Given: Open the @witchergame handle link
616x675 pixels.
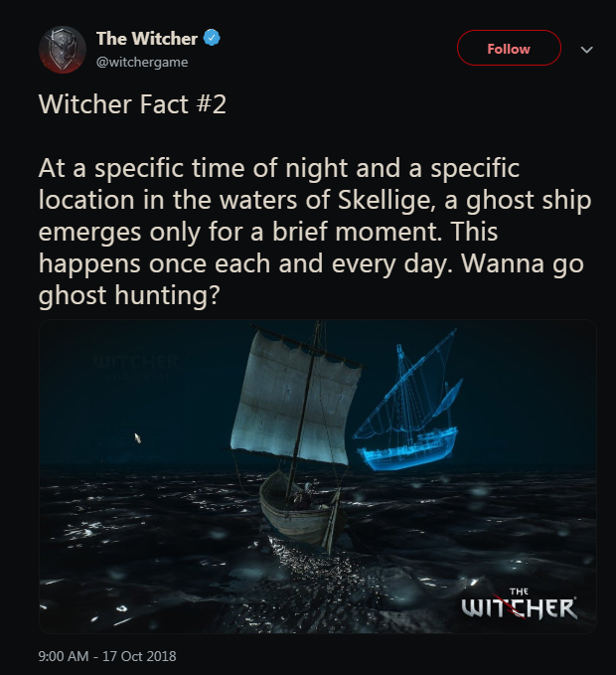Looking at the screenshot, I should pyautogui.click(x=142, y=62).
